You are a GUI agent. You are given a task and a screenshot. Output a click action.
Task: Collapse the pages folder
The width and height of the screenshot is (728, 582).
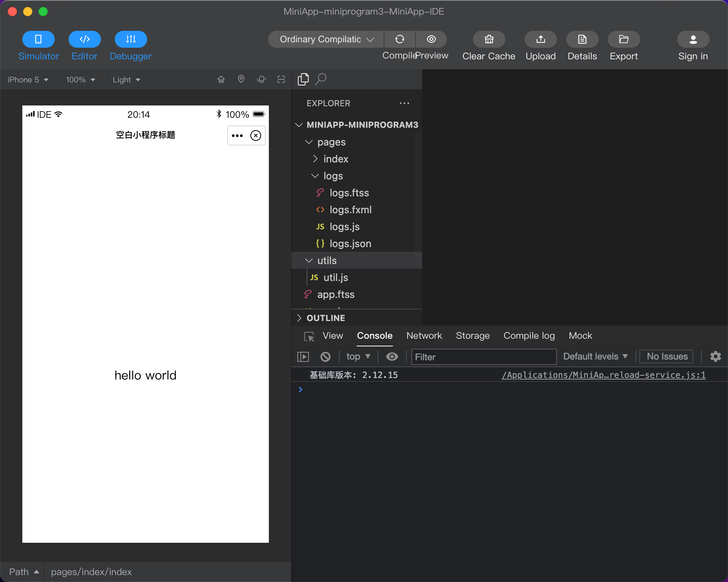(357, 142)
